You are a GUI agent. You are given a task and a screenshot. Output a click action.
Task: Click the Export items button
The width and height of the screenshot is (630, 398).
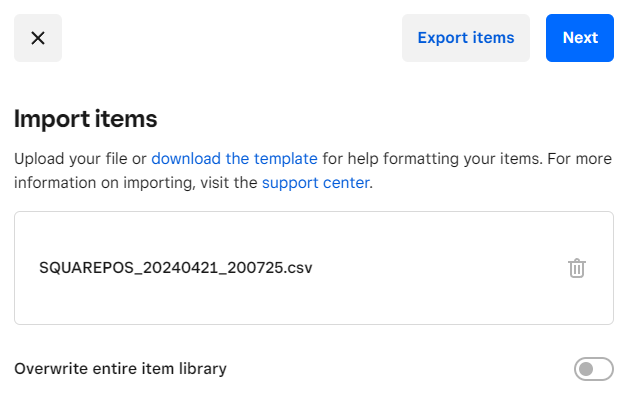point(466,38)
